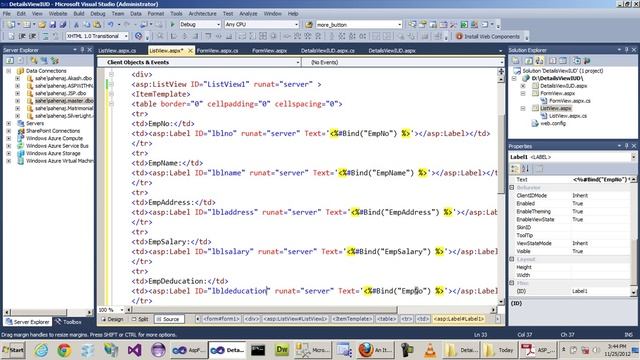Click the Text property value field
640x360 pixels.
click(600, 180)
